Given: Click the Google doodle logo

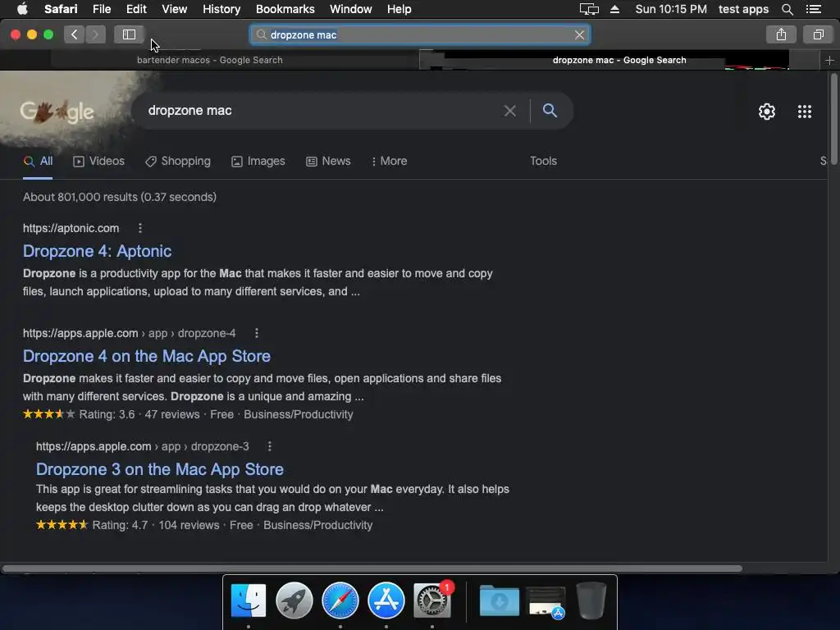Looking at the screenshot, I should (x=57, y=112).
